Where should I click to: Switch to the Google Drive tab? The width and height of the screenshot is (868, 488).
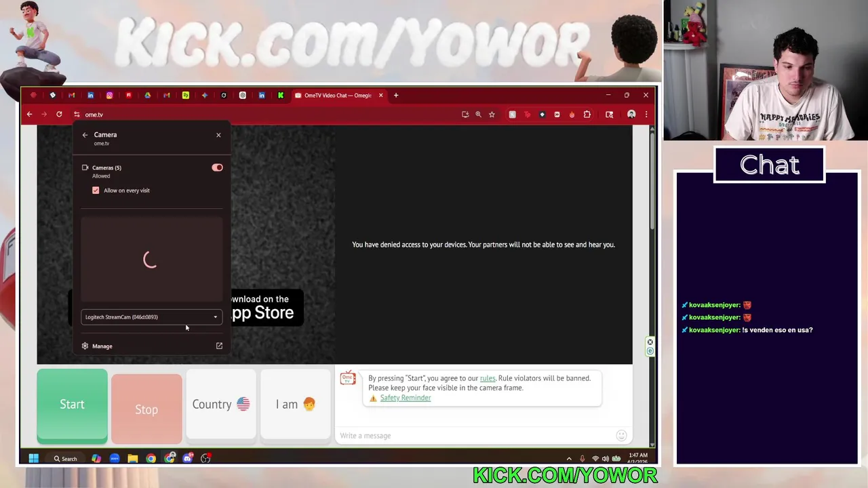click(147, 96)
